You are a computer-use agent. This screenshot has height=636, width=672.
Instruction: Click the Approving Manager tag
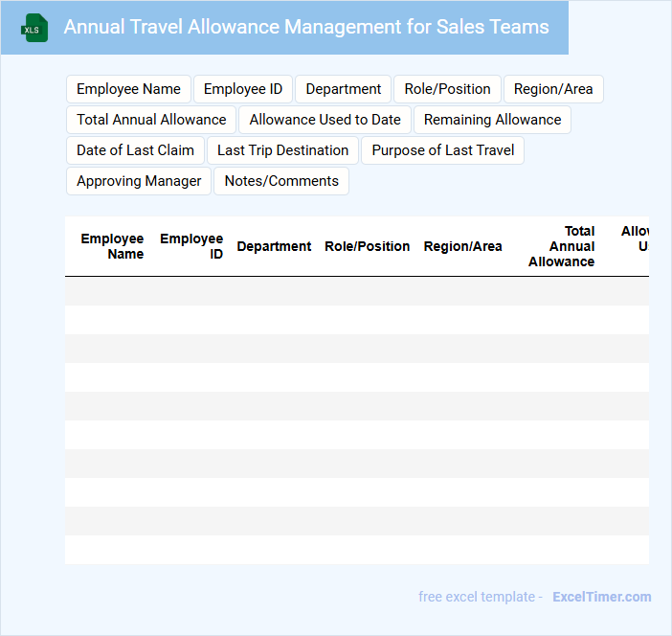[x=139, y=181]
